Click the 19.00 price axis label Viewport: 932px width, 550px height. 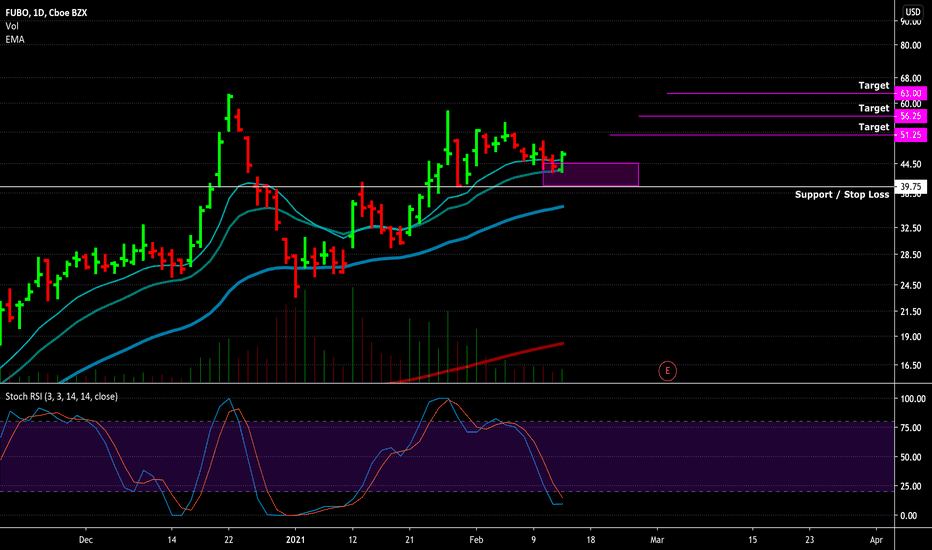click(911, 337)
